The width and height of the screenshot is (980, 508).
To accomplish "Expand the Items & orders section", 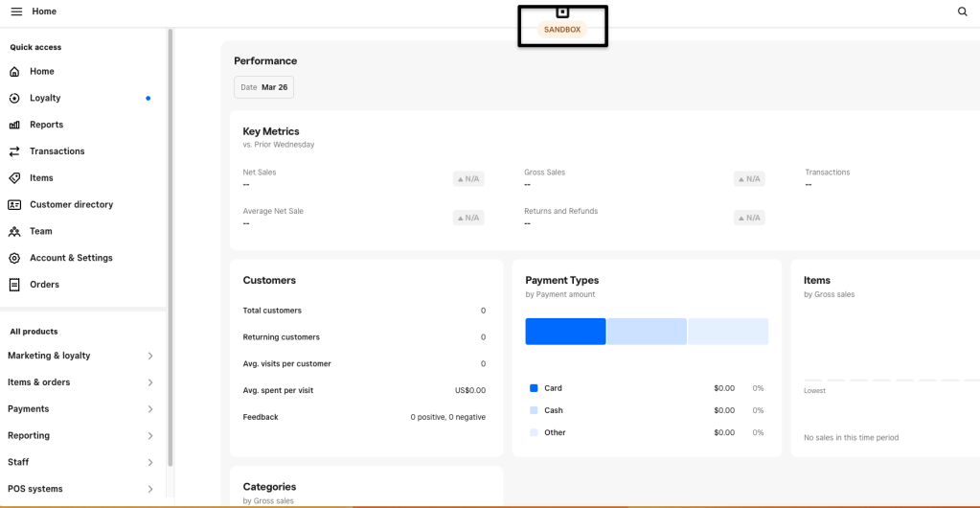I will pyautogui.click(x=150, y=382).
